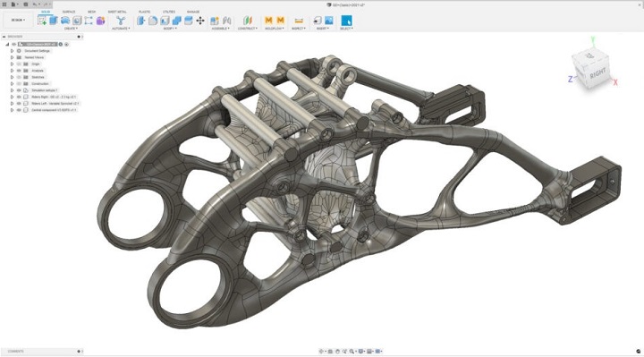Hide the Rideris Right component
Viewport: 644px width, 357px height.
tap(19, 97)
